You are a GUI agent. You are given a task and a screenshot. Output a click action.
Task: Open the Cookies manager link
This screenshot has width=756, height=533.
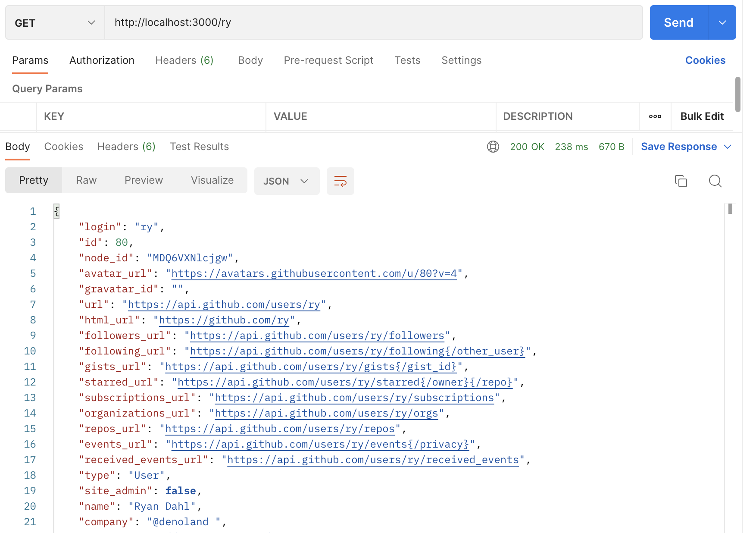705,60
